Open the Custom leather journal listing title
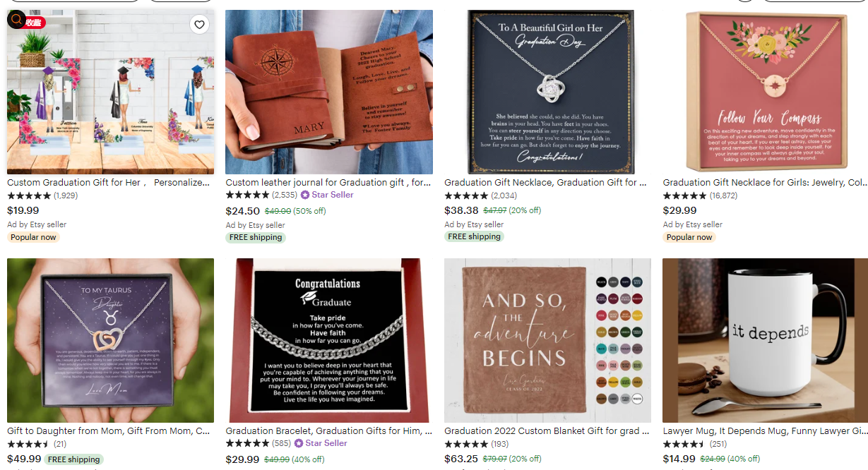This screenshot has height=470, width=868. click(x=328, y=182)
